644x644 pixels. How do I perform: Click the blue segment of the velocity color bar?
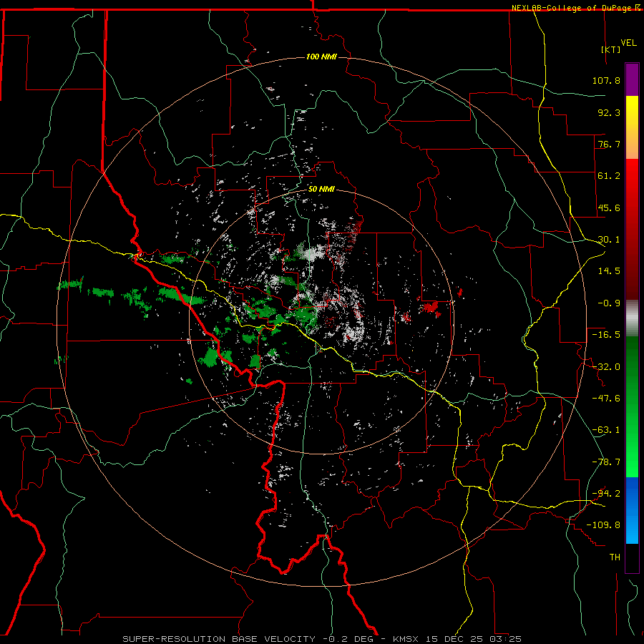pyautogui.click(x=632, y=510)
